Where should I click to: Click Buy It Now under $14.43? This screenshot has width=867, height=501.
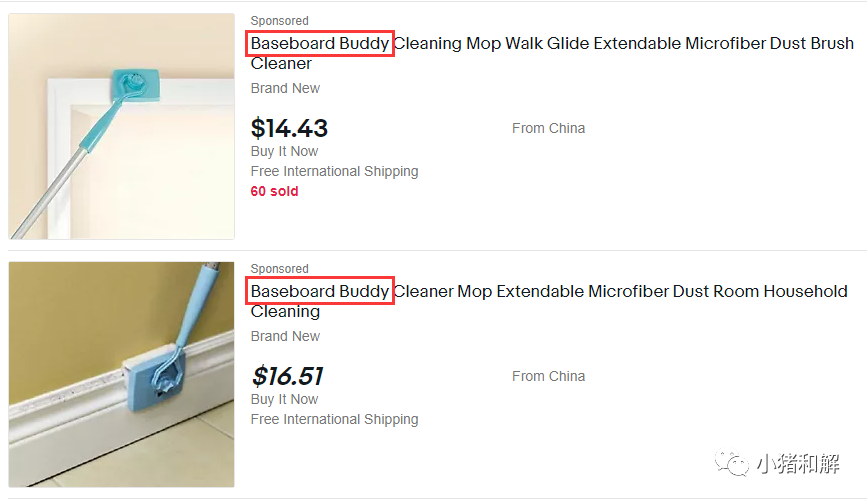[x=284, y=152]
